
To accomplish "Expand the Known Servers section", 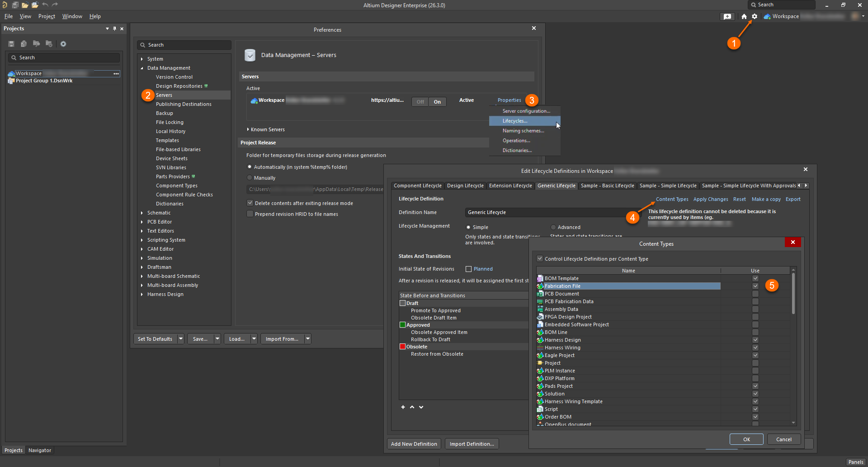I will click(x=248, y=129).
